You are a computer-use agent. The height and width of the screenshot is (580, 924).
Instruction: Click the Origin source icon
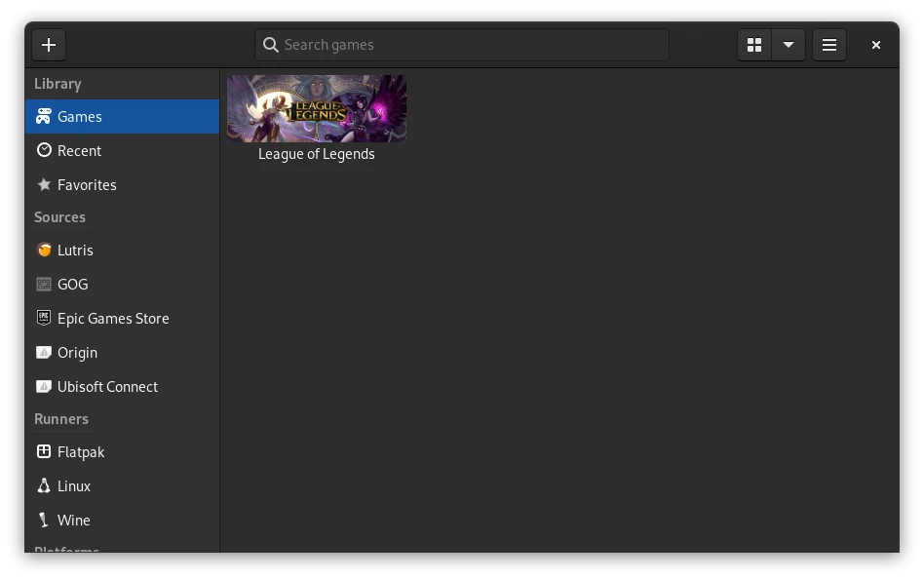click(44, 352)
